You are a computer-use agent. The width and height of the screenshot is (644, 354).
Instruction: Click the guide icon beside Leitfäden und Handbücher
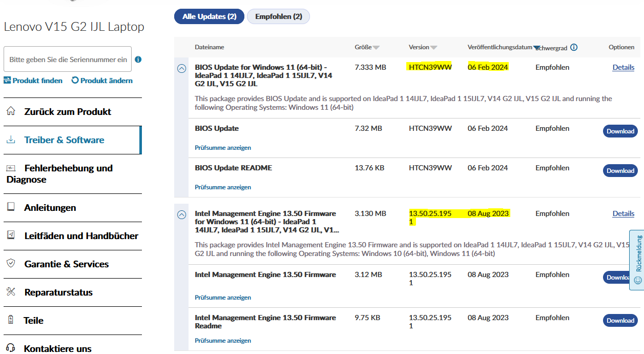click(x=11, y=235)
